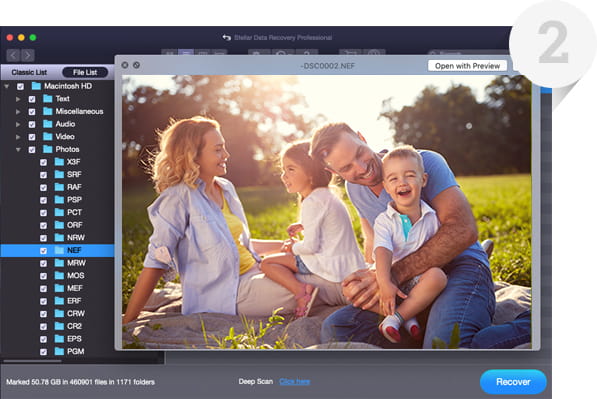This screenshot has height=399, width=597.
Task: Click the SRF folder icon
Action: (x=59, y=174)
